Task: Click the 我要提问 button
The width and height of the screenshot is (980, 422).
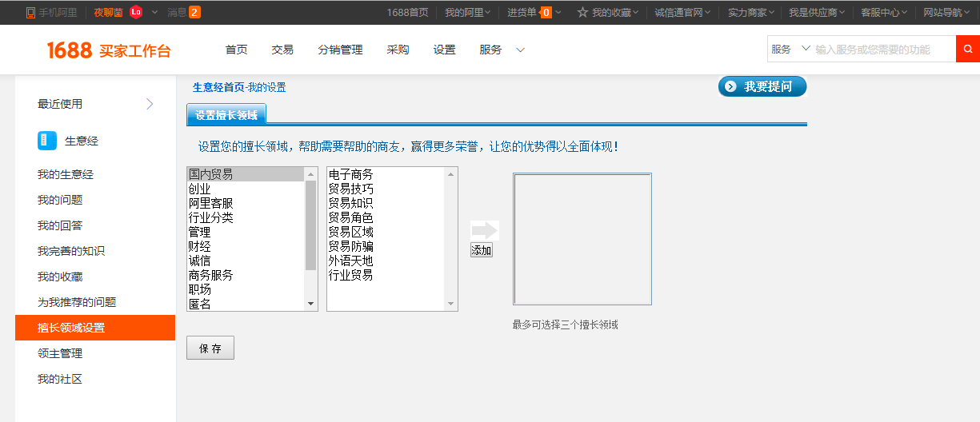Action: pos(762,86)
